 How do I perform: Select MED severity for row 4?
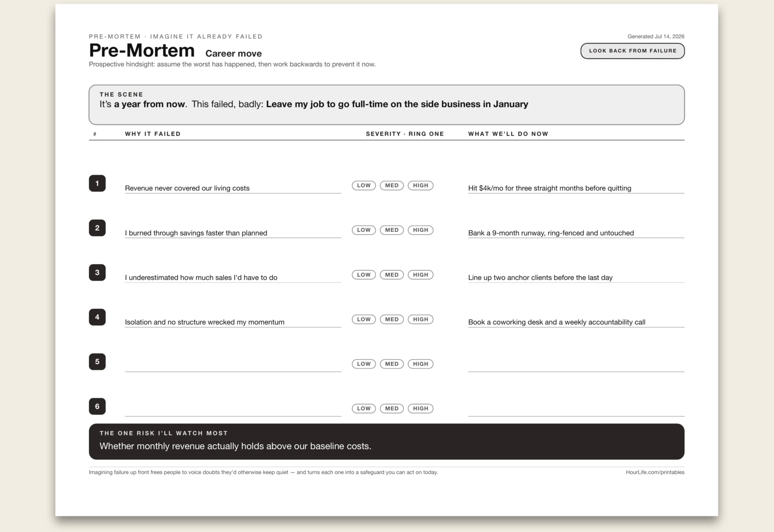(392, 319)
